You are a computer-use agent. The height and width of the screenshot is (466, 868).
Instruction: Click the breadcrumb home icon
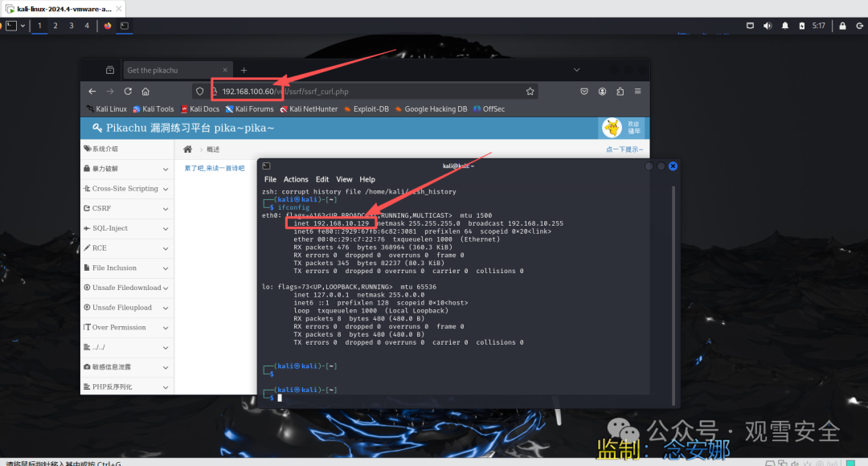[187, 149]
